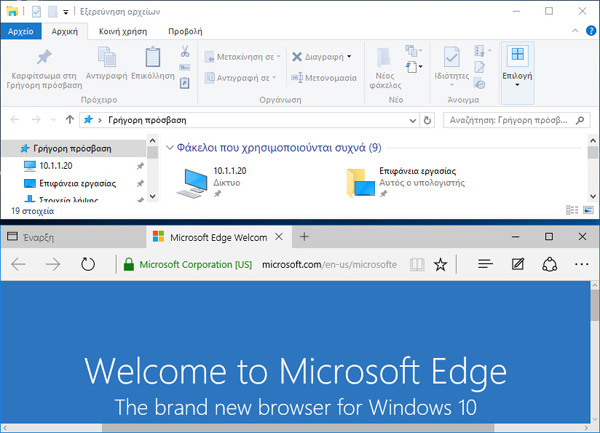Expand the Delete (Διαγραφή) dropdown arrow
The height and width of the screenshot is (433, 600).
349,57
